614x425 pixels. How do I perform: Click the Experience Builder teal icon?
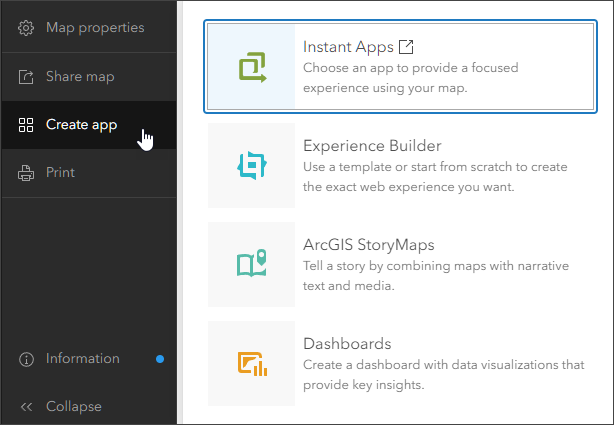click(x=251, y=166)
